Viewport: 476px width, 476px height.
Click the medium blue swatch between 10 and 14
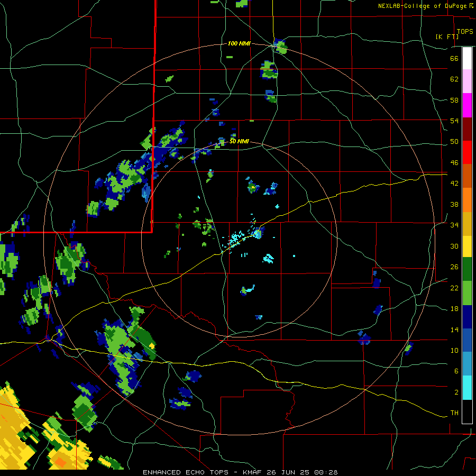coord(467,340)
